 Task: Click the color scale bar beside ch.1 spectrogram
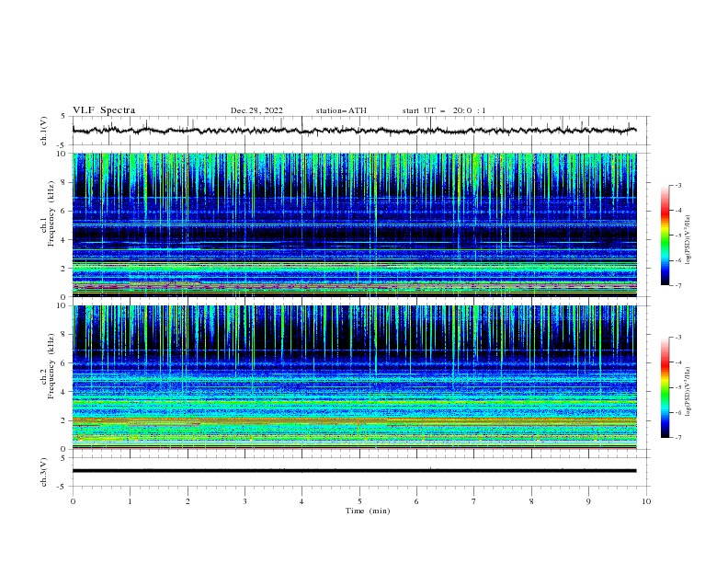click(665, 236)
